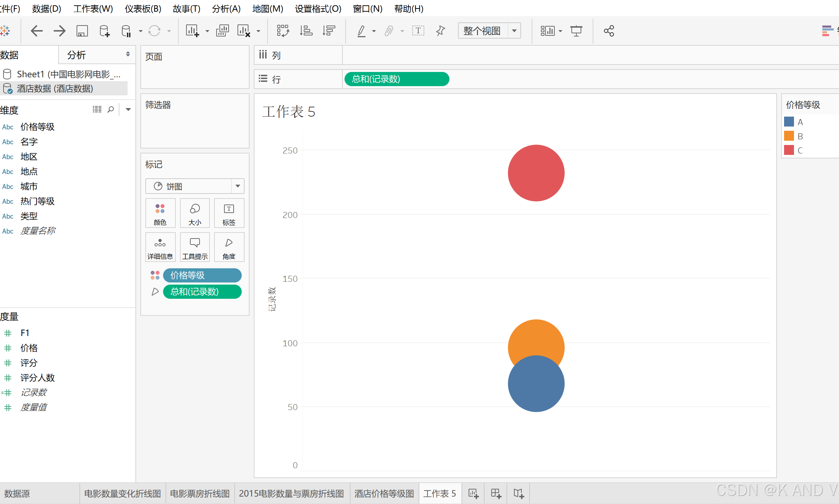
Task: Toggle the dimensions list view icon
Action: pos(97,110)
